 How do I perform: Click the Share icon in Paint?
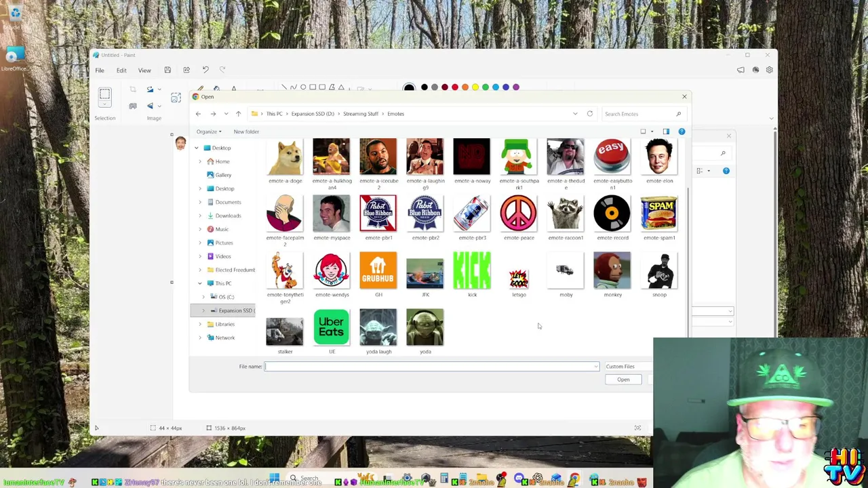pyautogui.click(x=186, y=70)
